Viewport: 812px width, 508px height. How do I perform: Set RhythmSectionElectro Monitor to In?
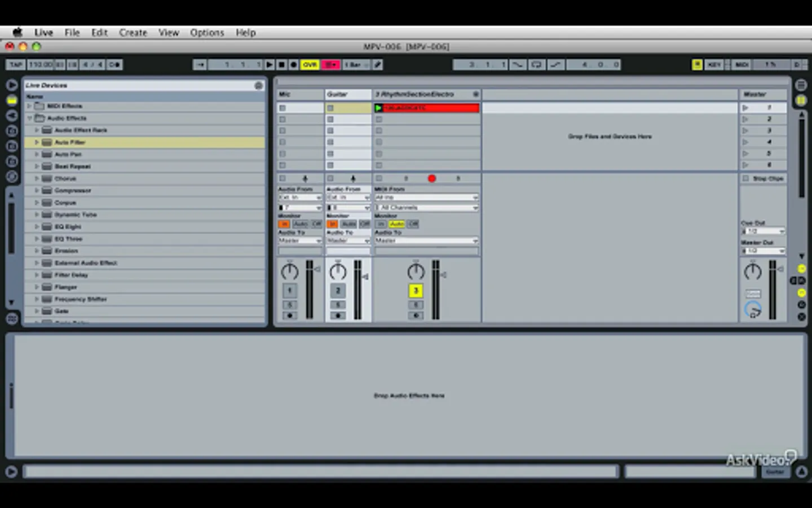(381, 224)
